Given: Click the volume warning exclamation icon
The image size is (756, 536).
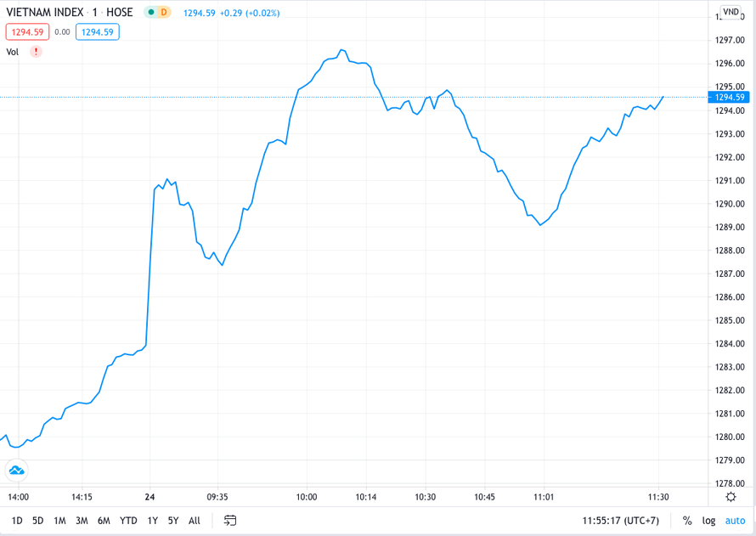Looking at the screenshot, I should coord(35,52).
